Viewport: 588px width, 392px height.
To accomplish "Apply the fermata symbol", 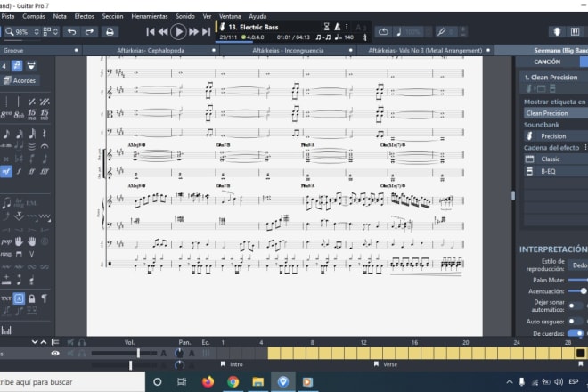I will tap(45, 146).
